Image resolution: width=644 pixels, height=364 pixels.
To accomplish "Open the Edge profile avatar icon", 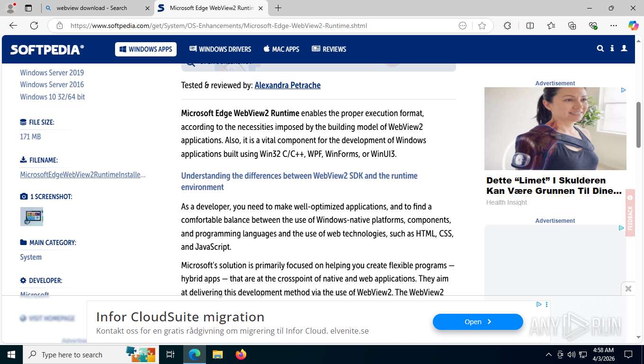I will [x=10, y=8].
